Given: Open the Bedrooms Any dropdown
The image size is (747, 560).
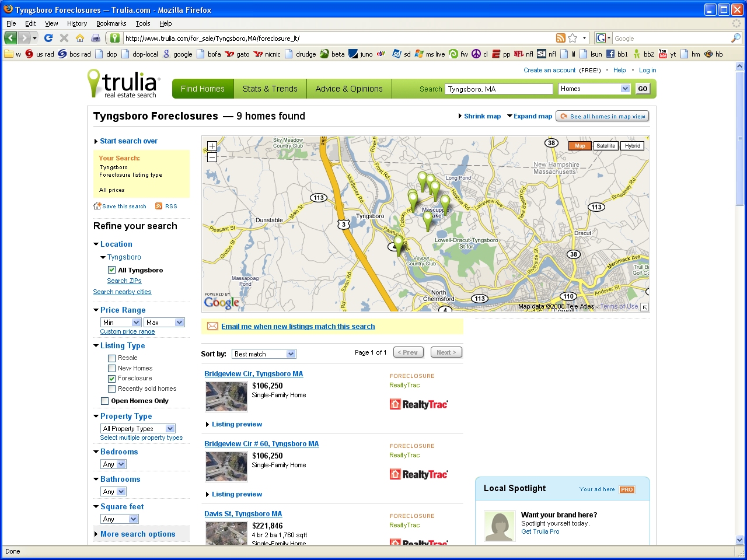Looking at the screenshot, I should pos(113,464).
